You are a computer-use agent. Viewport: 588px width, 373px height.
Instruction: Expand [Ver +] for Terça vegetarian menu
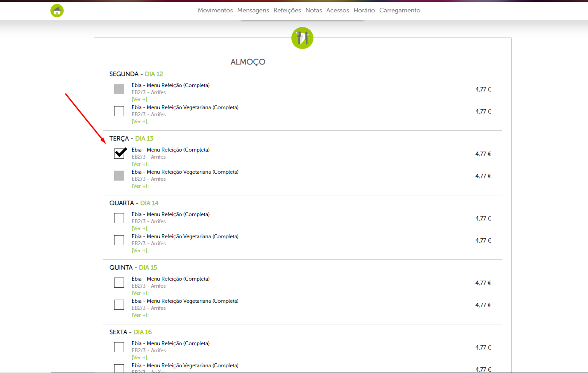point(140,186)
